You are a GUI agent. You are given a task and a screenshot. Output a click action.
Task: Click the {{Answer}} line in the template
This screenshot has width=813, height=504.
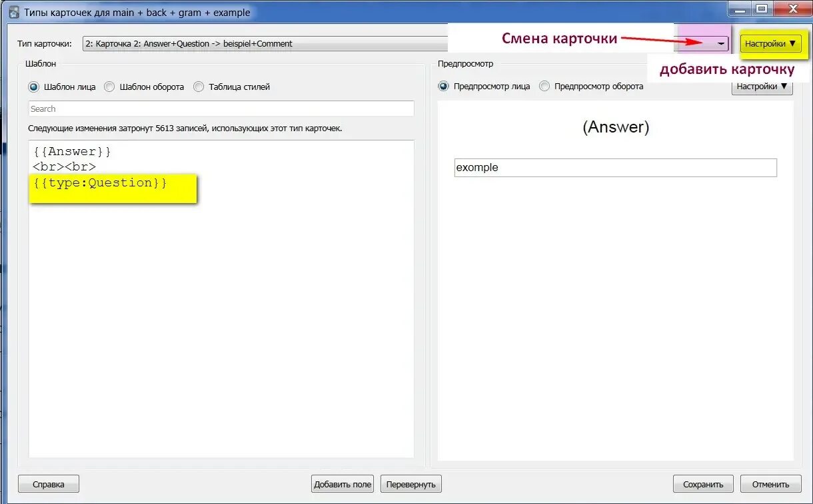click(x=72, y=151)
